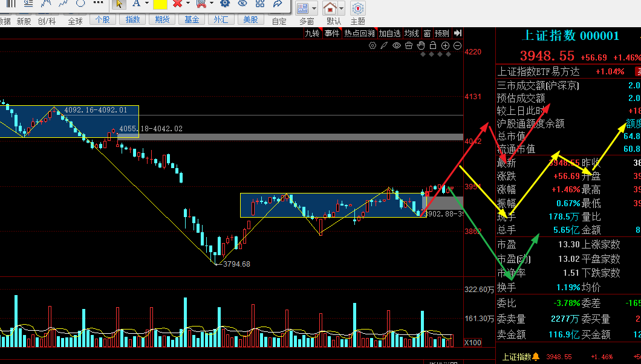Activate the hand pan tool icon
Viewport: 641px width, 364px height.
click(421, 46)
